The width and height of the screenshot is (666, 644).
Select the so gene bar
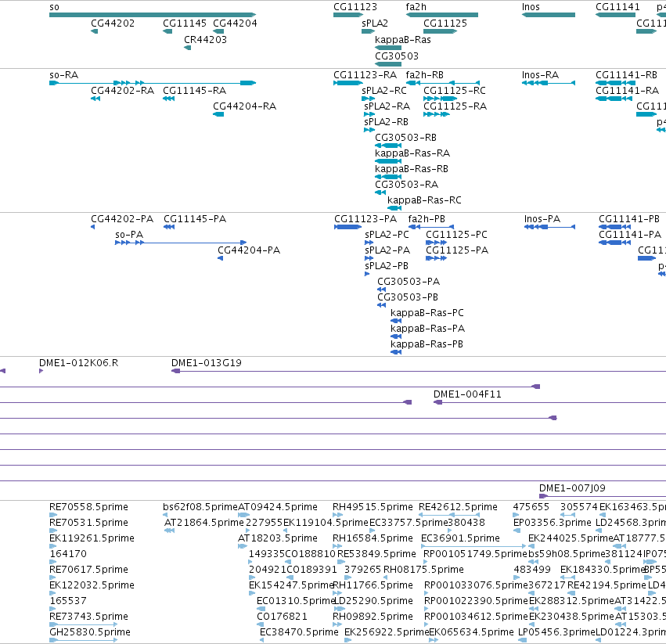pos(153,15)
